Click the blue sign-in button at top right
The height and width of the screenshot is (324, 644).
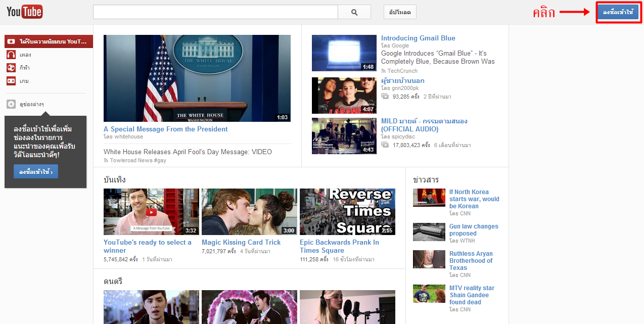(x=618, y=12)
